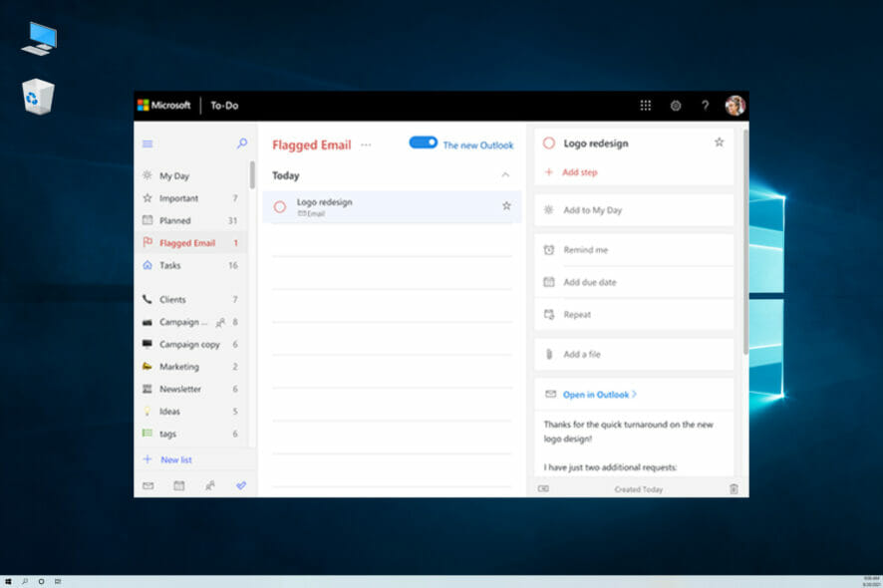Collapse sidebar with the hamburger icon
The width and height of the screenshot is (883, 588).
(147, 144)
